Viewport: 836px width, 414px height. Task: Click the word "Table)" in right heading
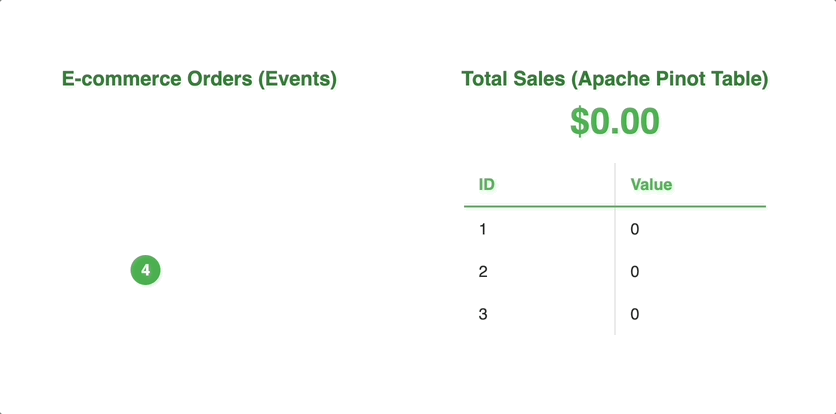(x=738, y=79)
